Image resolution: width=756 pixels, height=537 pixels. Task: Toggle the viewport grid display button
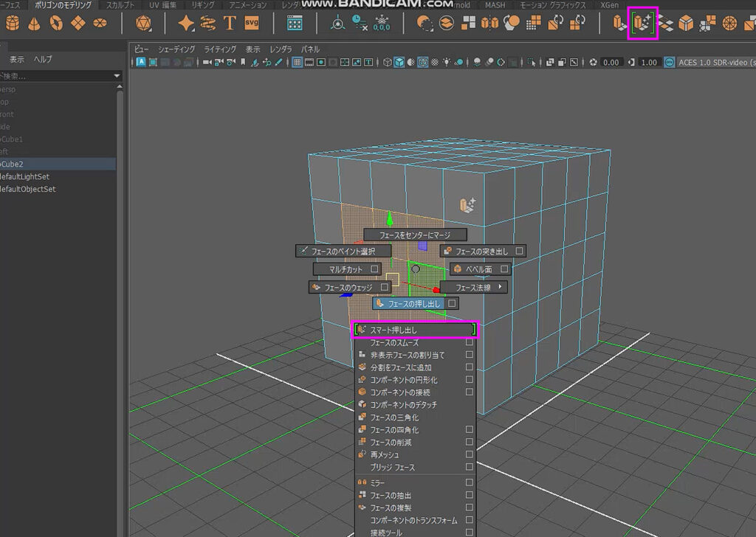pyautogui.click(x=297, y=62)
